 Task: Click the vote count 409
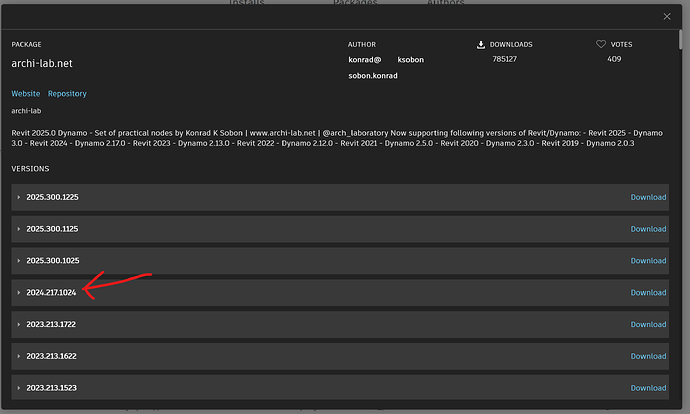[x=614, y=59]
